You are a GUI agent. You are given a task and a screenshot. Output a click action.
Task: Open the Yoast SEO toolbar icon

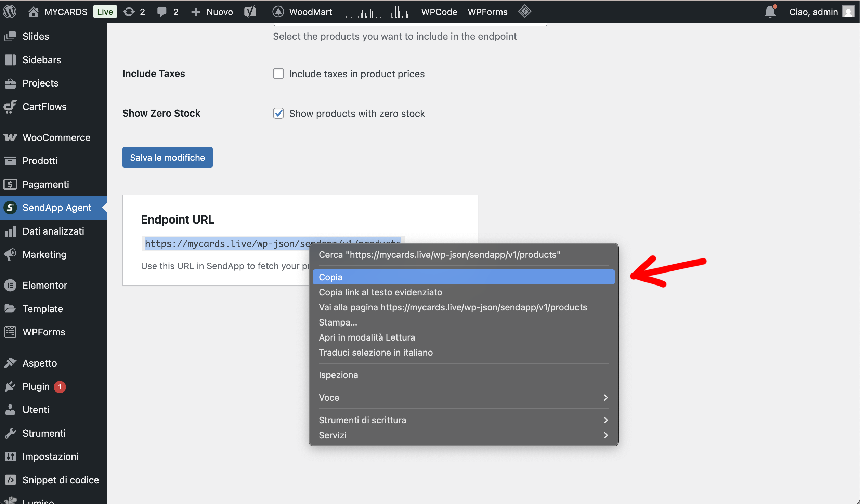point(250,12)
